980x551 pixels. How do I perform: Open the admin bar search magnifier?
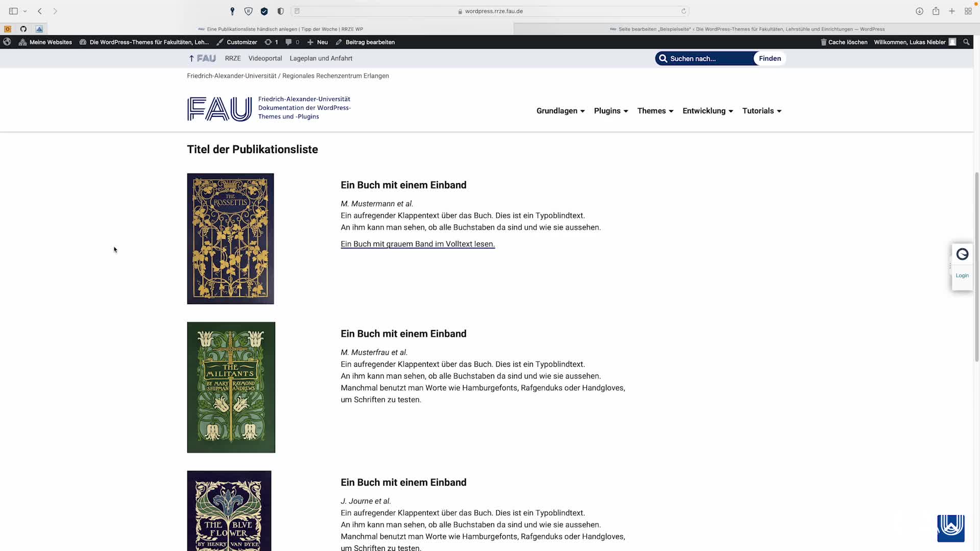(966, 42)
